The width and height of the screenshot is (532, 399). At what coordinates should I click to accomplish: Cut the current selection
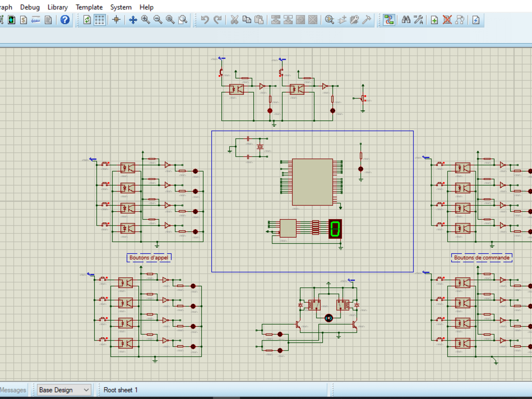pos(235,20)
